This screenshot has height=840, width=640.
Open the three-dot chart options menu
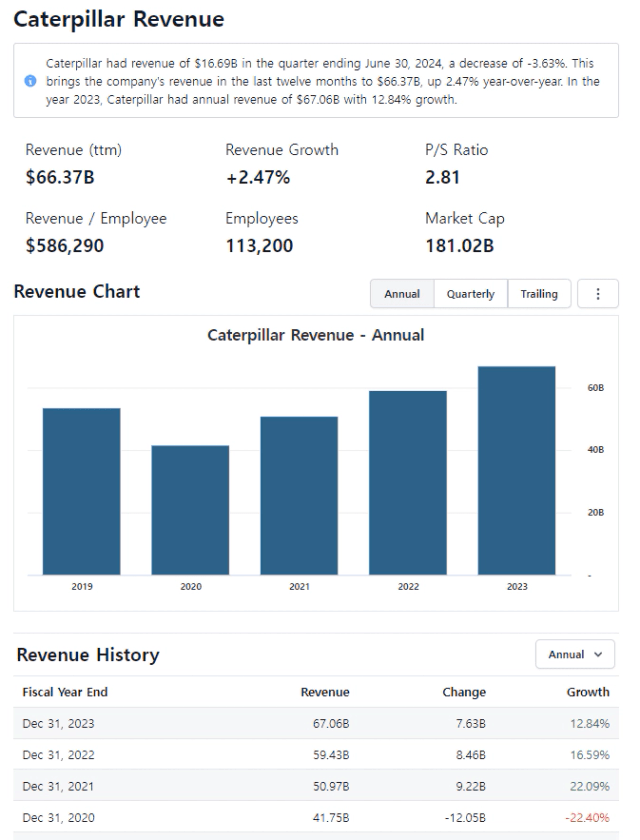click(x=598, y=294)
